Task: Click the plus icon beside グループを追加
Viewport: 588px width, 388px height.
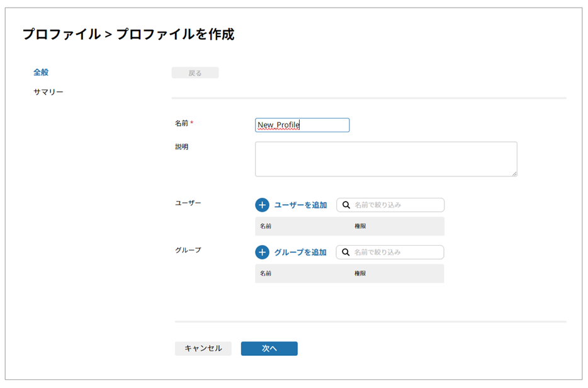Action: 262,253
